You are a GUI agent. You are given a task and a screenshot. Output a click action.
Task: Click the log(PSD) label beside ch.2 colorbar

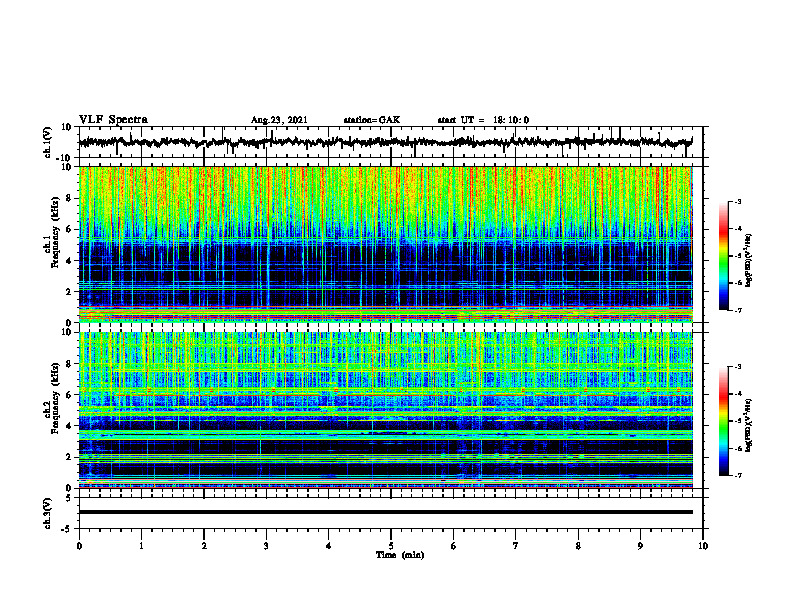[x=749, y=424]
